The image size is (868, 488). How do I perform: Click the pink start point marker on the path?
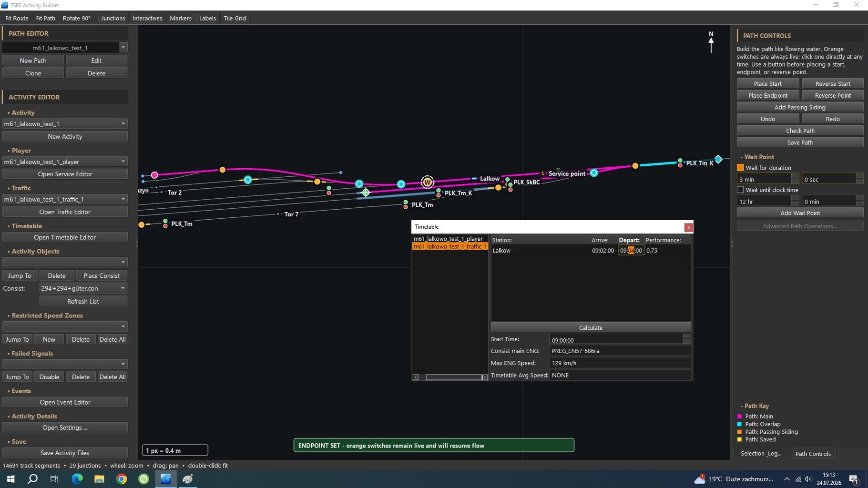(154, 175)
